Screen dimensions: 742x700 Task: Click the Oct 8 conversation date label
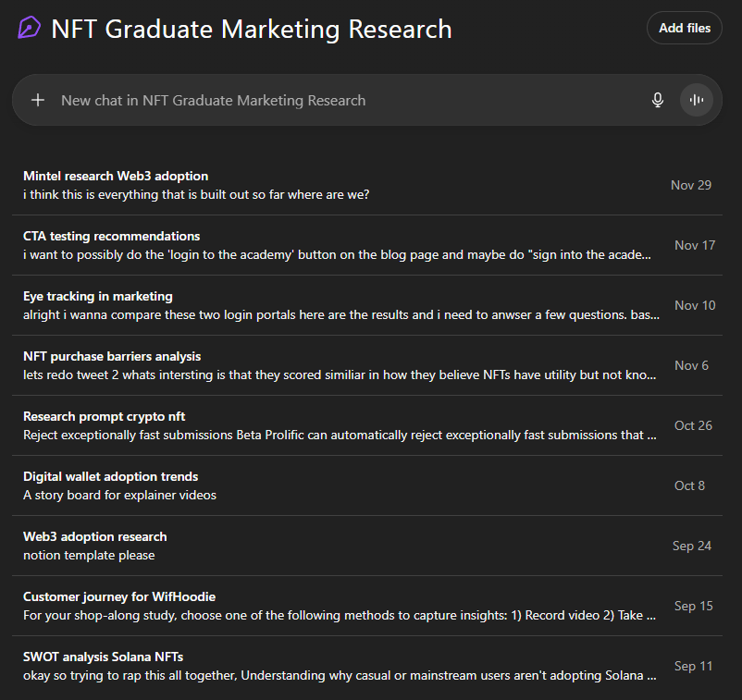(689, 485)
